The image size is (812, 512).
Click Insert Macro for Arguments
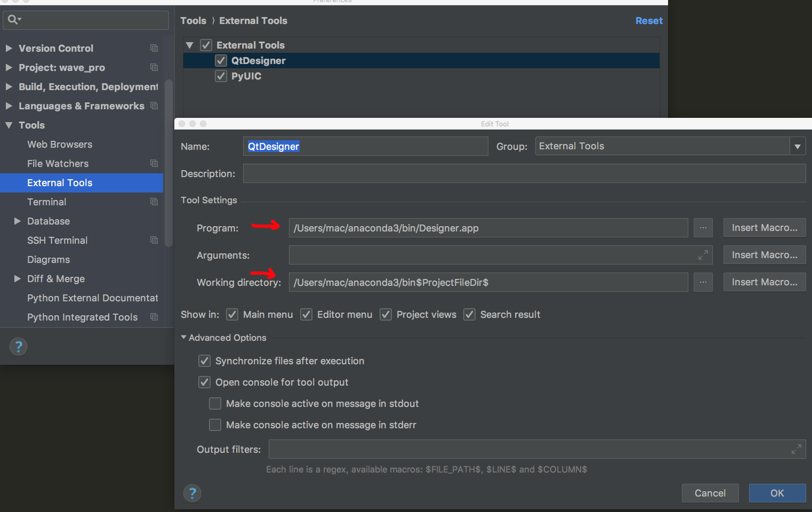(x=765, y=255)
